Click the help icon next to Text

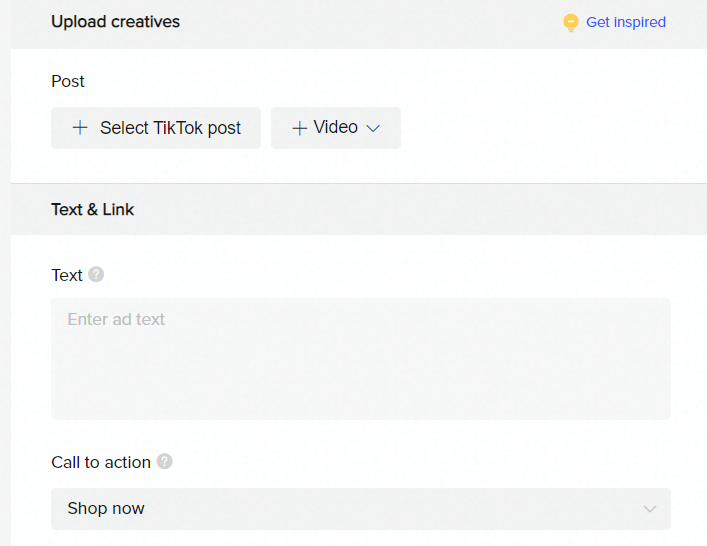click(96, 275)
